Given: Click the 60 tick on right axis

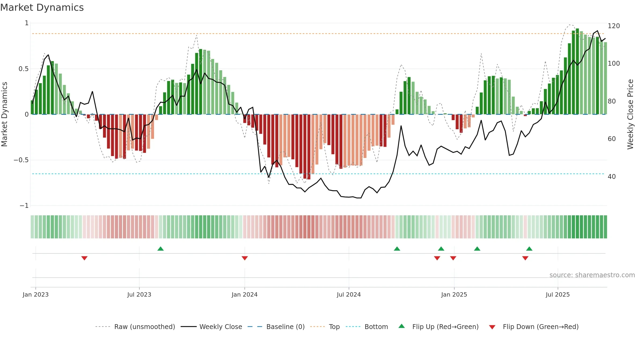Looking at the screenshot, I should (612, 139).
